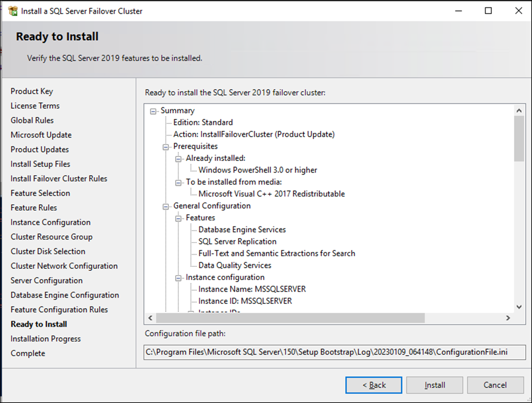Select 'Edition: Standard' tree row

(x=203, y=122)
